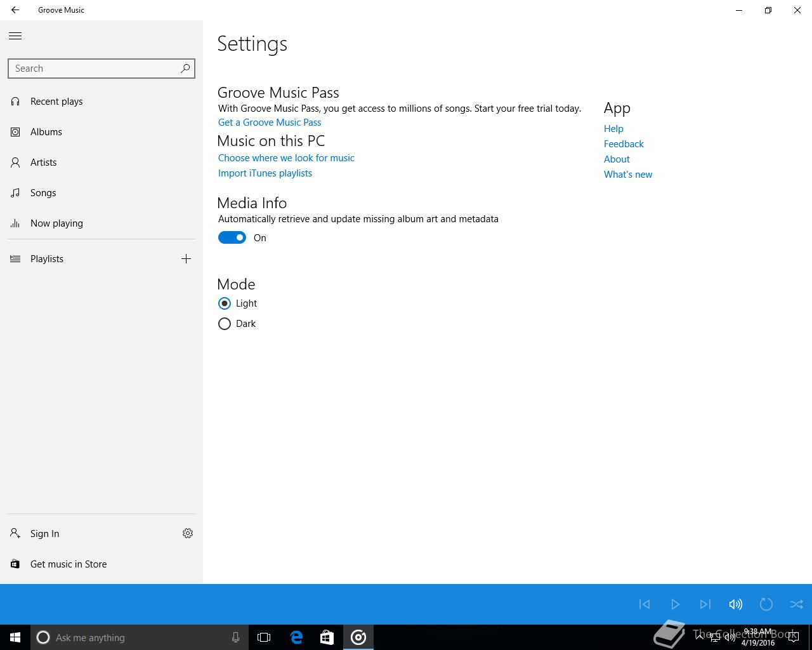Toggle shuffle mode
The image size is (812, 650).
[x=796, y=604]
